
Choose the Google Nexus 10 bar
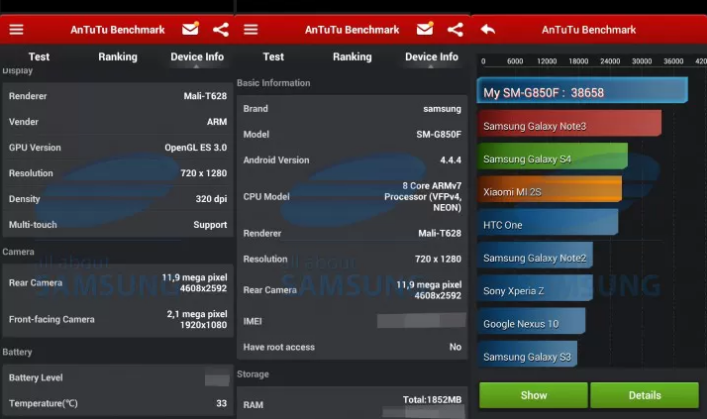pos(531,323)
